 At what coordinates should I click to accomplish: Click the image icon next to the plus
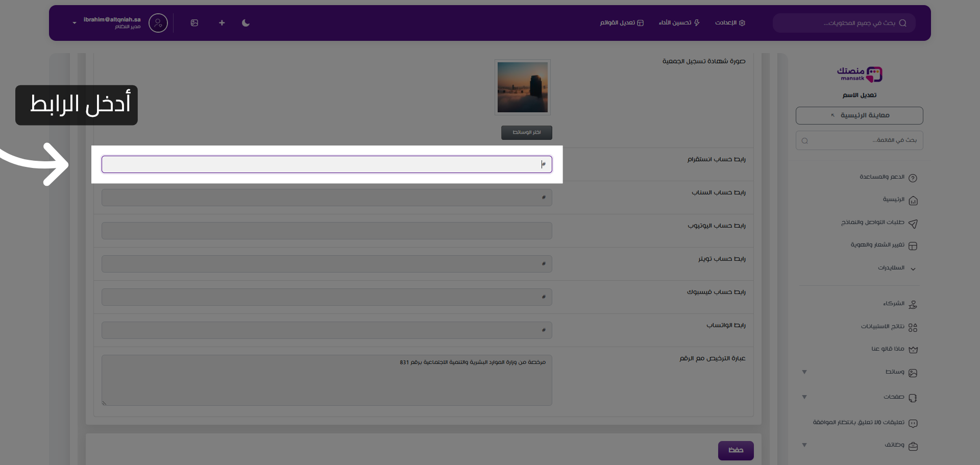(194, 23)
